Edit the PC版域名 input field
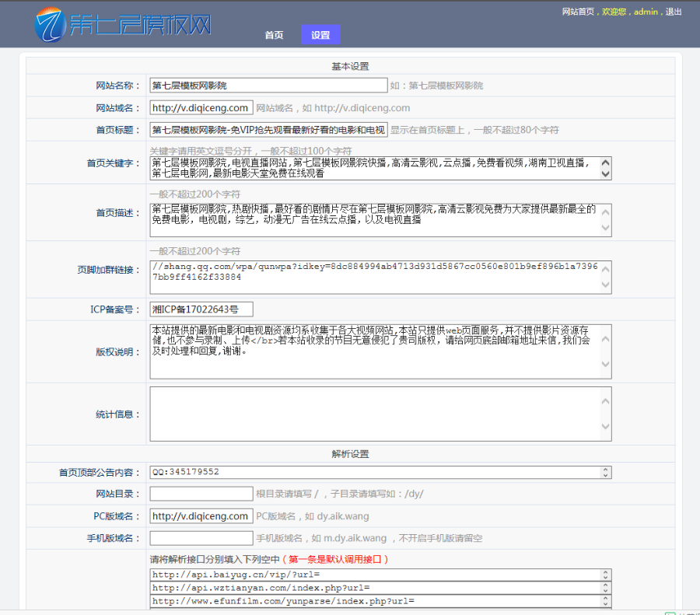This screenshot has height=615, width=700. (201, 516)
